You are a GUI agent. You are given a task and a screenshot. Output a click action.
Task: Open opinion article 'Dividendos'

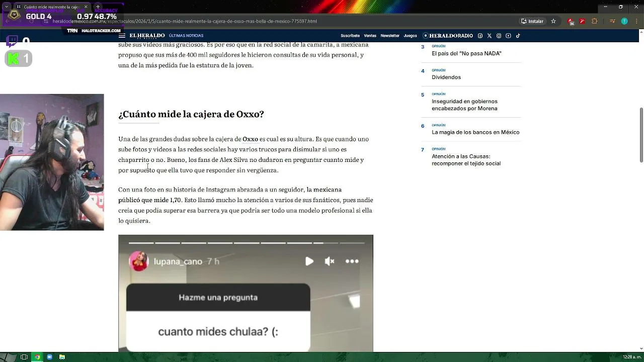(446, 77)
